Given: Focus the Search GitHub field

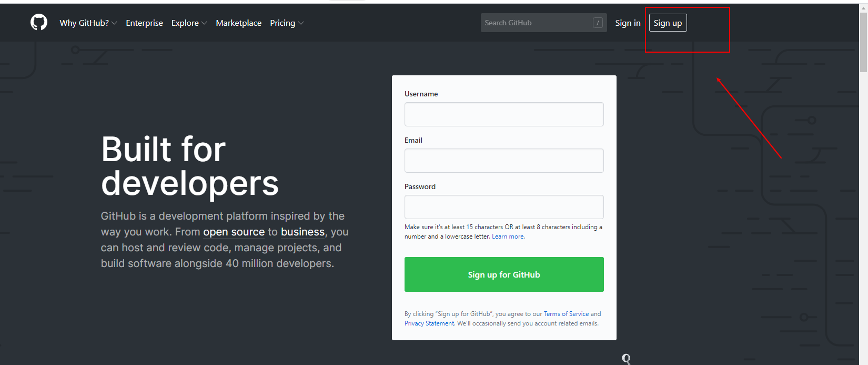Looking at the screenshot, I should [543, 23].
